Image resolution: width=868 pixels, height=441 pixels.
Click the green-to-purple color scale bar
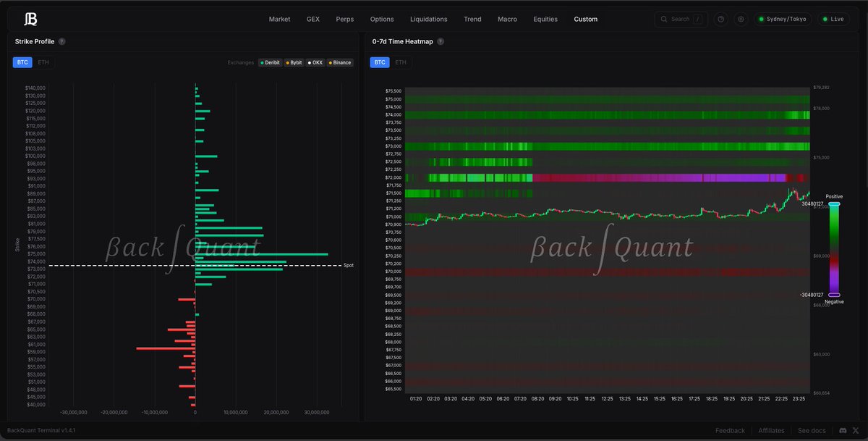tap(834, 249)
